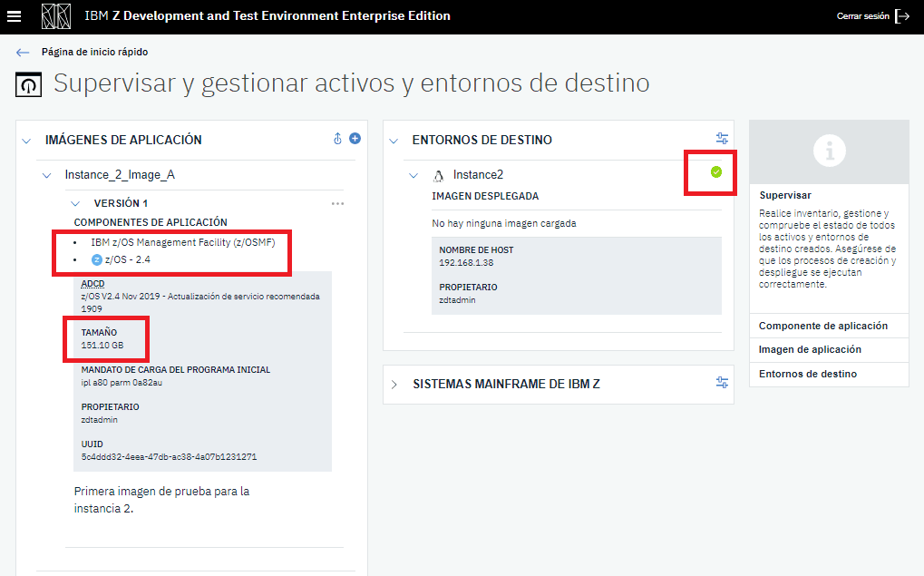The height and width of the screenshot is (576, 924).
Task: Click the z/OS 2.4 component icon
Action: pyautogui.click(x=97, y=260)
